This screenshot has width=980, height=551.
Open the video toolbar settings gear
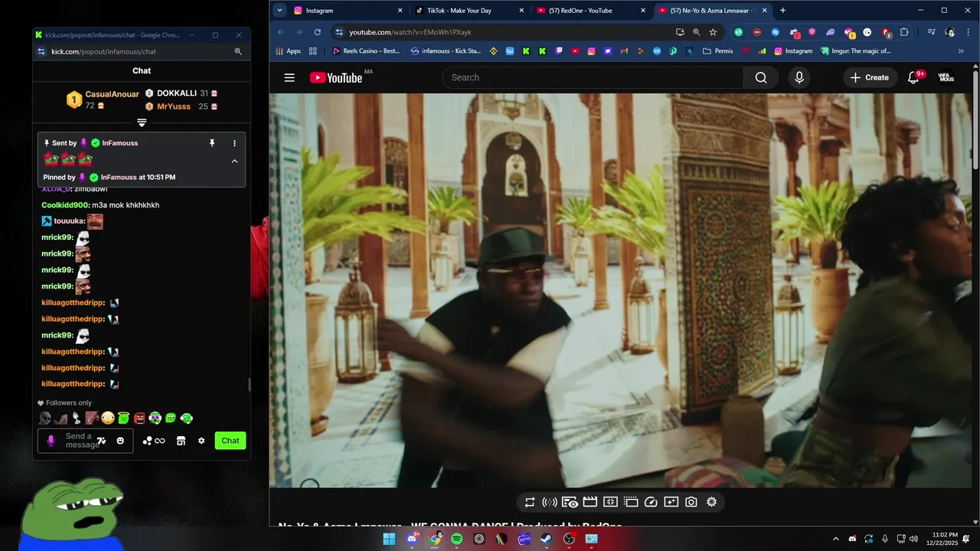point(711,502)
